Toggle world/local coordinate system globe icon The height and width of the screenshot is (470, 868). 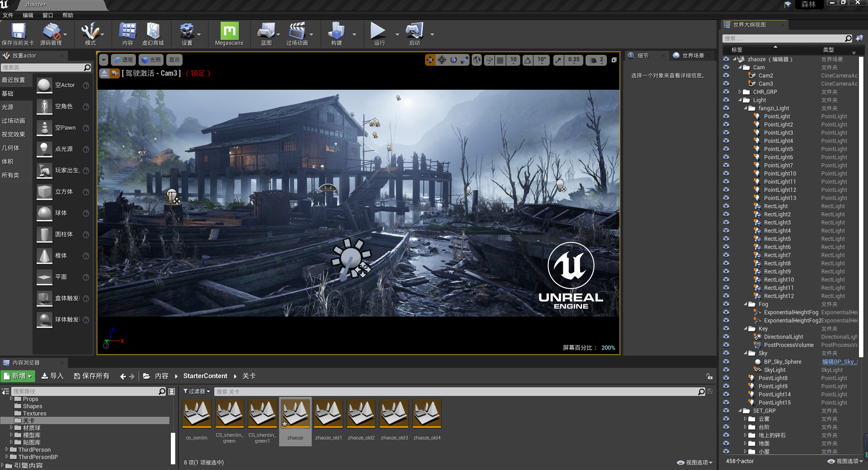tap(476, 60)
